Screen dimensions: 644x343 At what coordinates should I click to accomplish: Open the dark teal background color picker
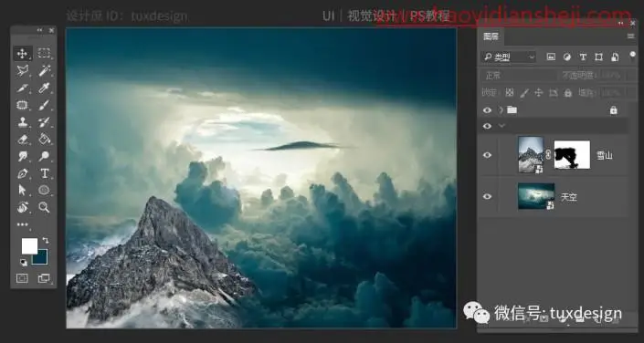(42, 259)
